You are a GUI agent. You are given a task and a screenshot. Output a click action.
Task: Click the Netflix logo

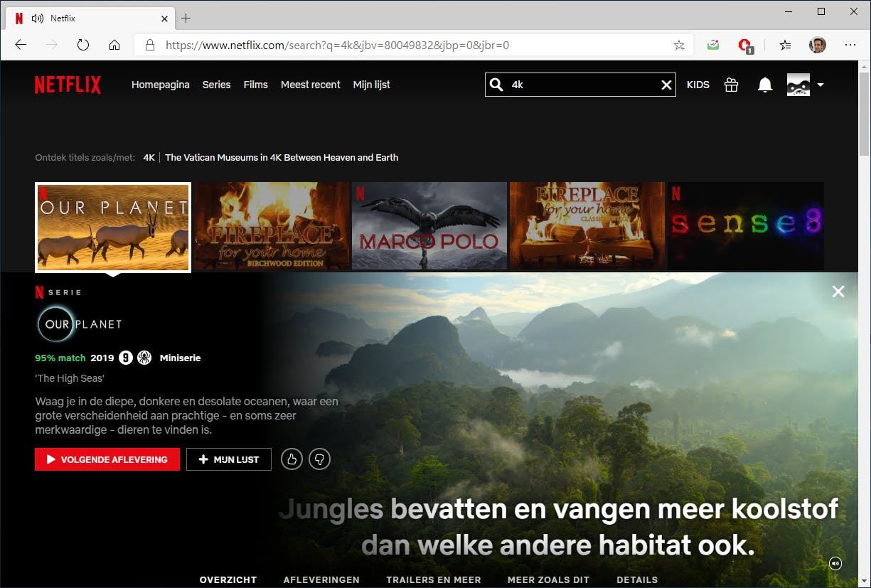[x=68, y=85]
